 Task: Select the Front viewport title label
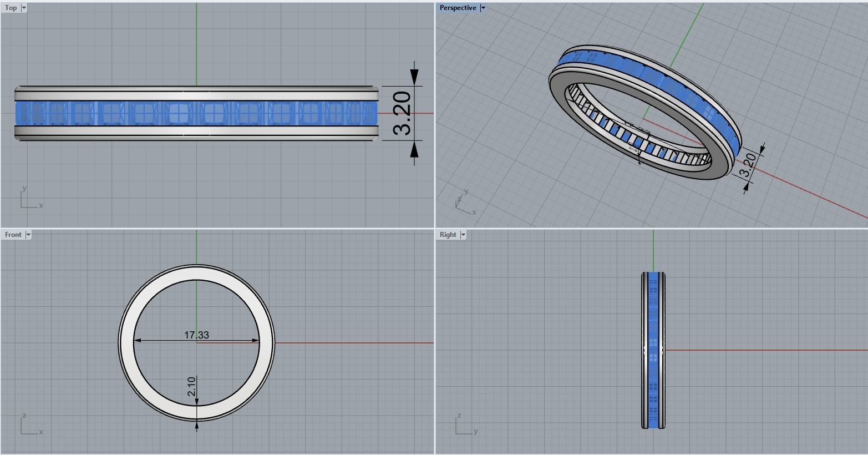(x=13, y=235)
